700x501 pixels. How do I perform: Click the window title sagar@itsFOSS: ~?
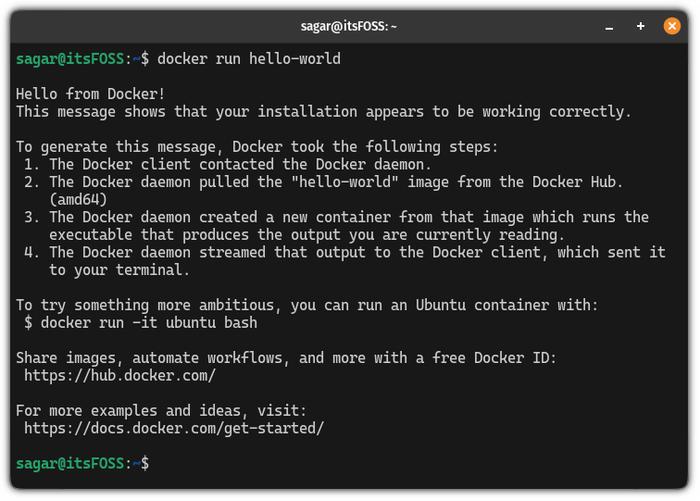click(x=349, y=26)
